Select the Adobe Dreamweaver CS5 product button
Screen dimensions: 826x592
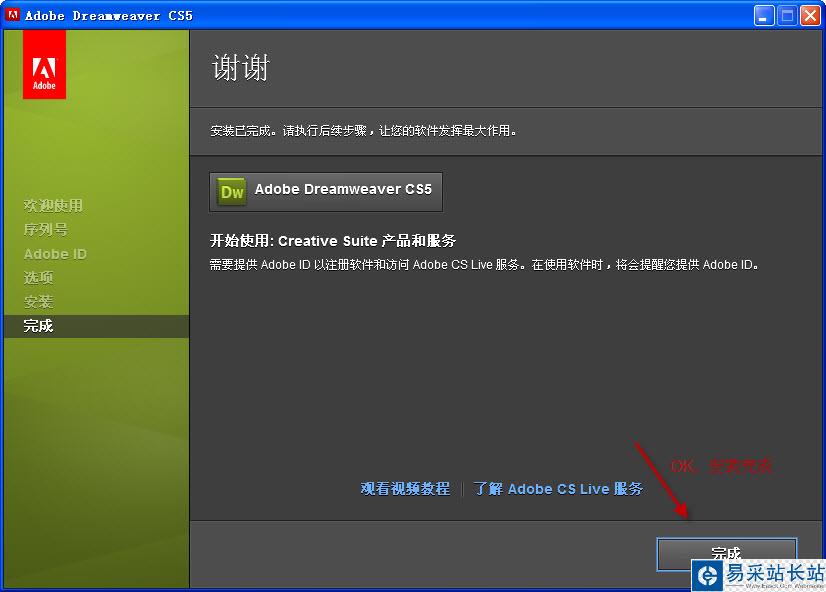coord(326,192)
